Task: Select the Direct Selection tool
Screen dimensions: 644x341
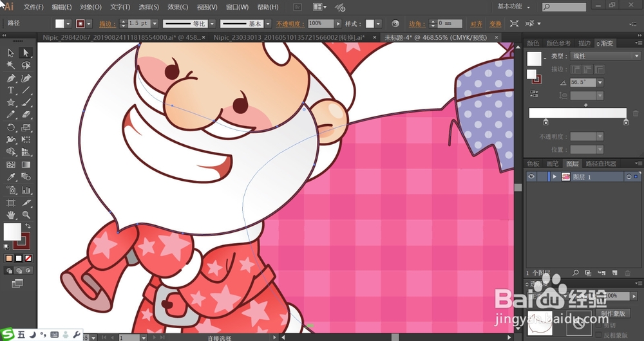Action: point(26,53)
